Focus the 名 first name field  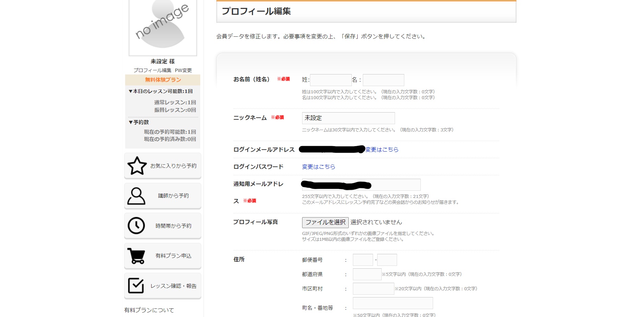[x=383, y=80]
